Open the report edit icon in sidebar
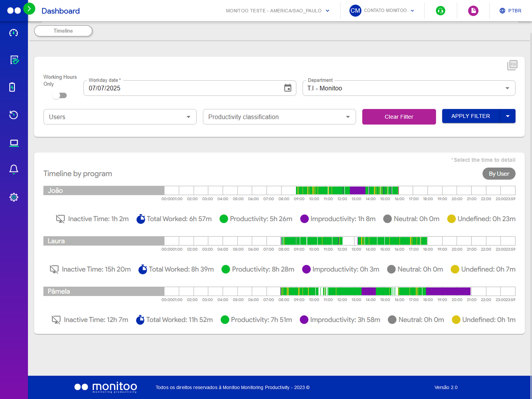 click(x=14, y=60)
